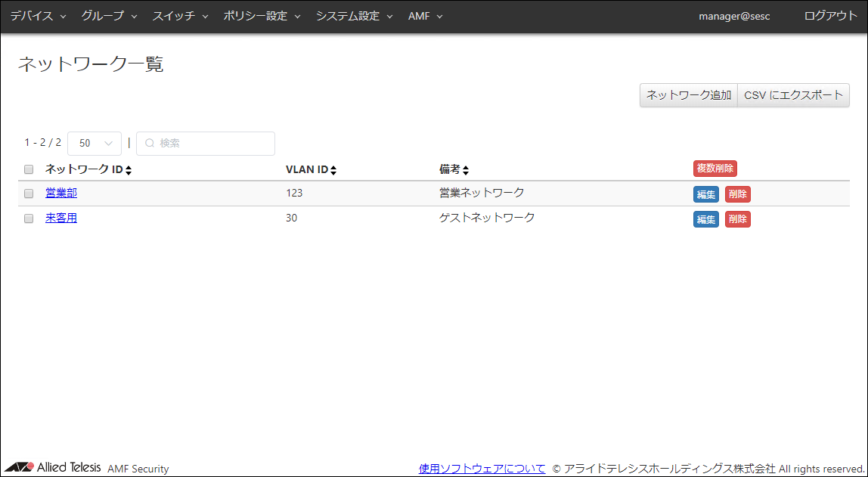
Task: Open the スイッチ menu
Action: pyautogui.click(x=180, y=16)
